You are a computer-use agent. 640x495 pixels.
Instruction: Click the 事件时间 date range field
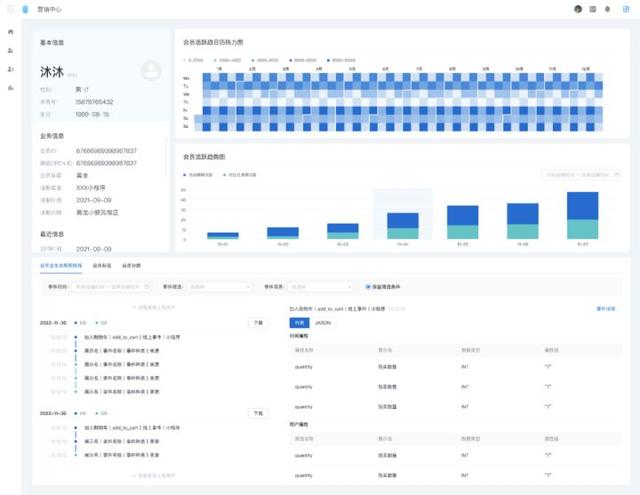pyautogui.click(x=111, y=287)
